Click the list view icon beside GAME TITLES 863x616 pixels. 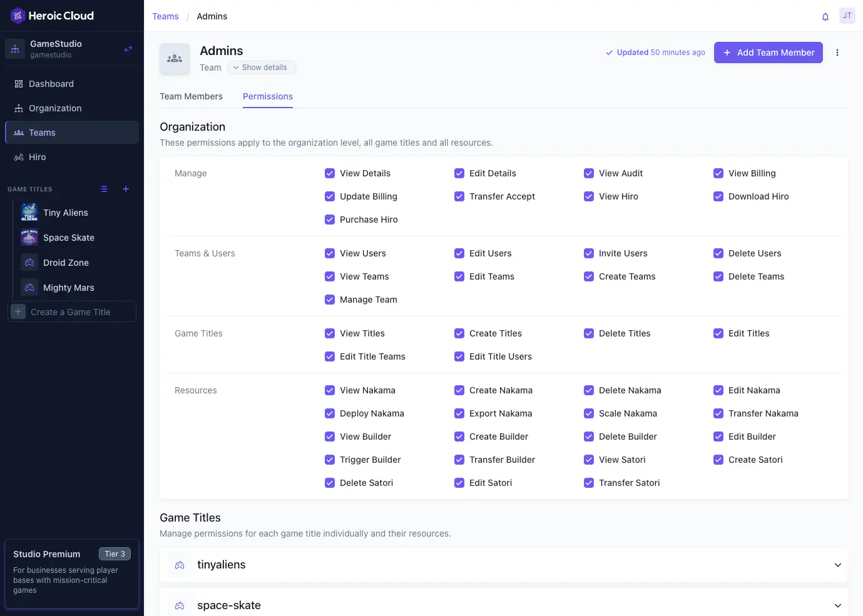click(104, 188)
